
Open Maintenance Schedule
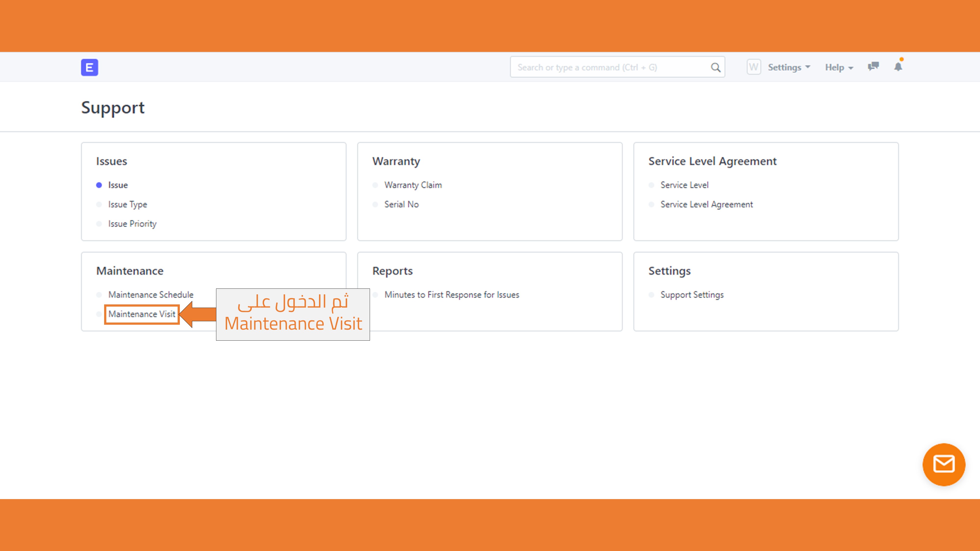click(x=151, y=295)
